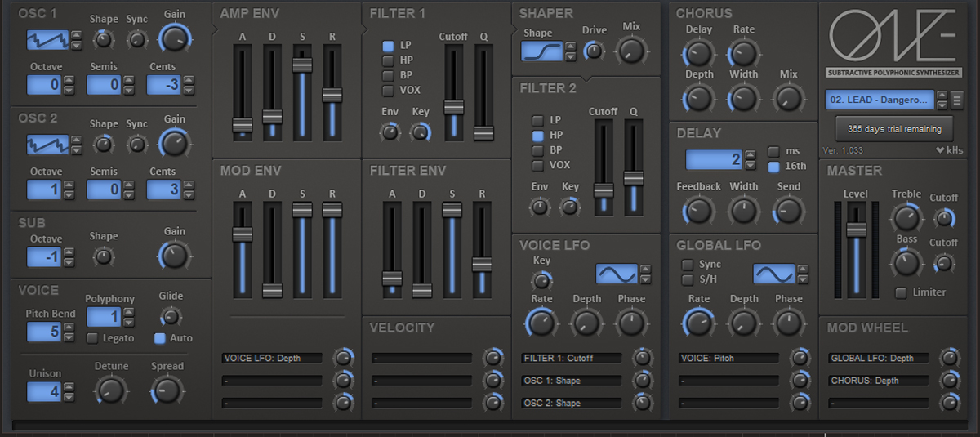Image resolution: width=980 pixels, height=437 pixels.
Task: Open first empty Velocity mod target slot
Action: (421, 358)
